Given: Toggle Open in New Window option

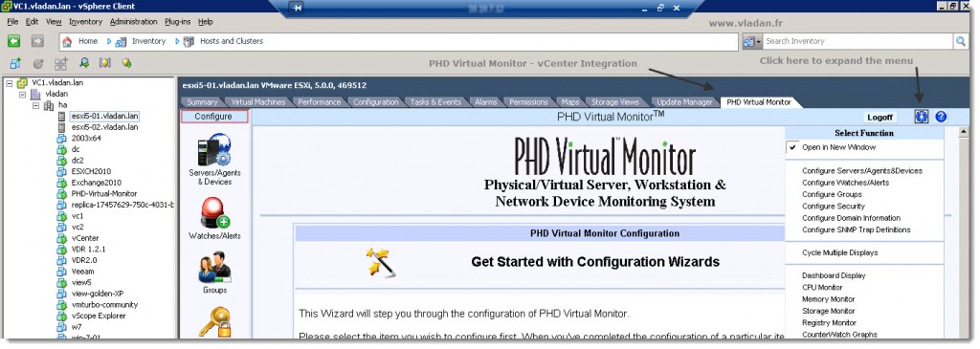Looking at the screenshot, I should pyautogui.click(x=838, y=147).
